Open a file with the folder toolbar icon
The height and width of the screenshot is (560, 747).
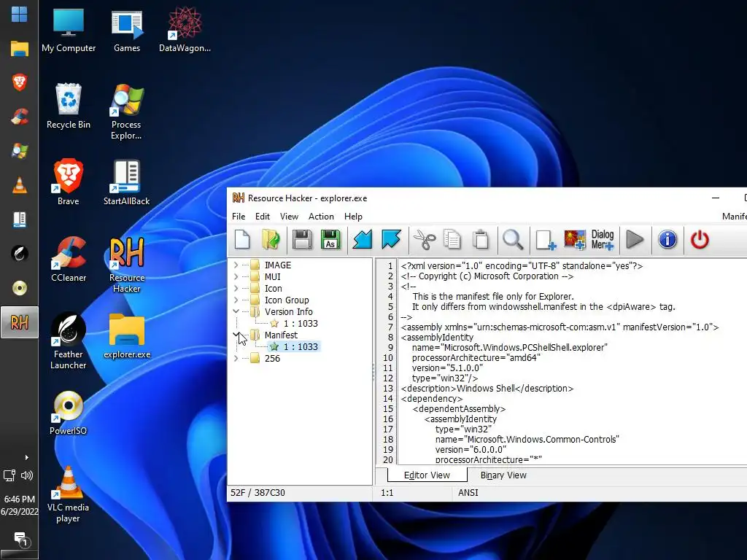click(x=271, y=239)
